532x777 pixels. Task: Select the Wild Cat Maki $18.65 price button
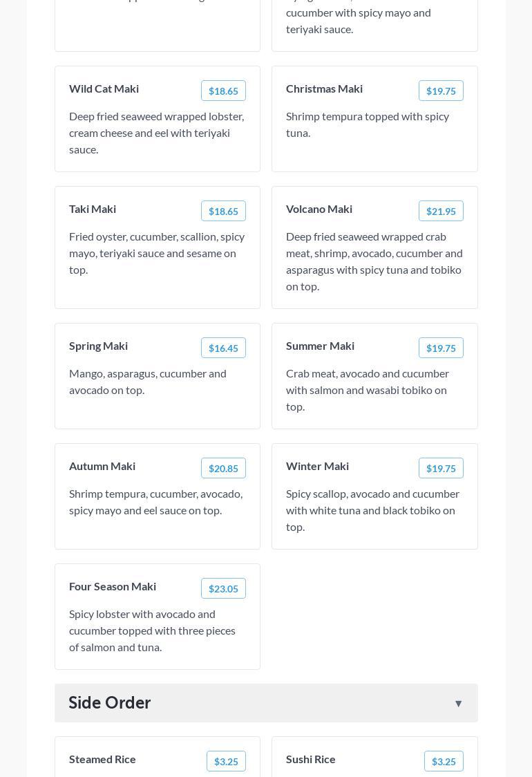[x=223, y=91]
